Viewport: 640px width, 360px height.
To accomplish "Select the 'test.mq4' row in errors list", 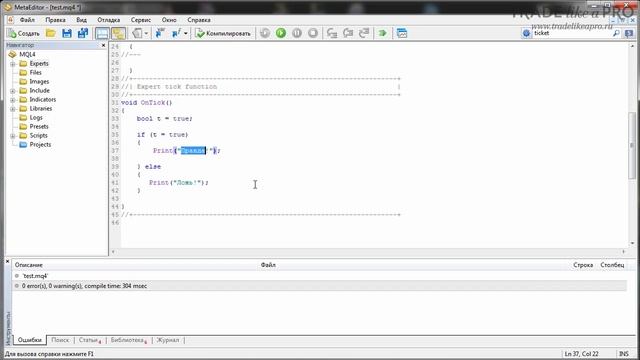I will tap(319, 276).
